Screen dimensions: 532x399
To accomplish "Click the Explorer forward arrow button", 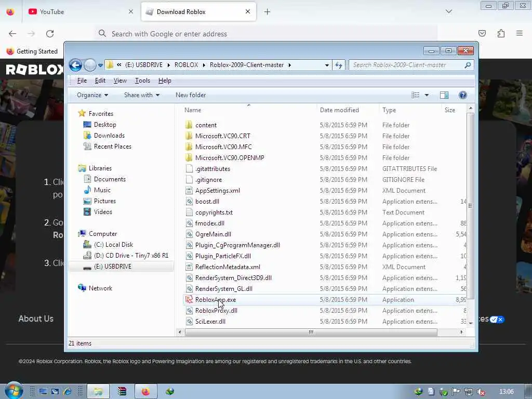I will (x=90, y=65).
